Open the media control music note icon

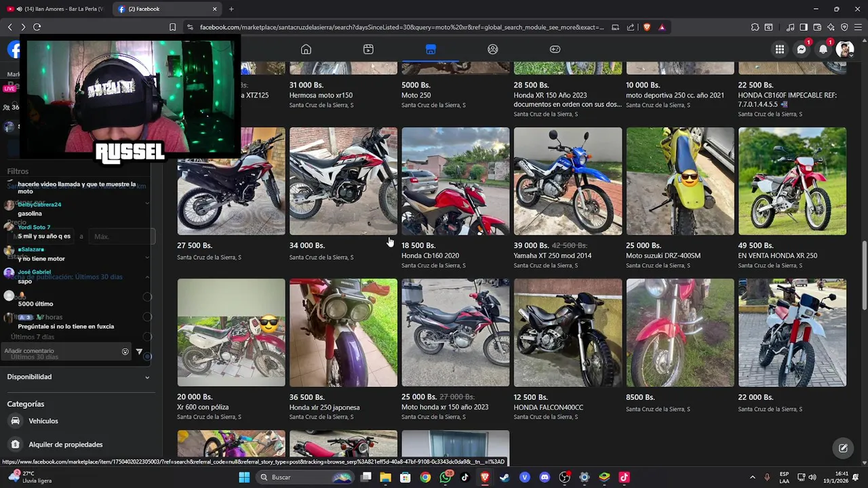click(x=790, y=27)
